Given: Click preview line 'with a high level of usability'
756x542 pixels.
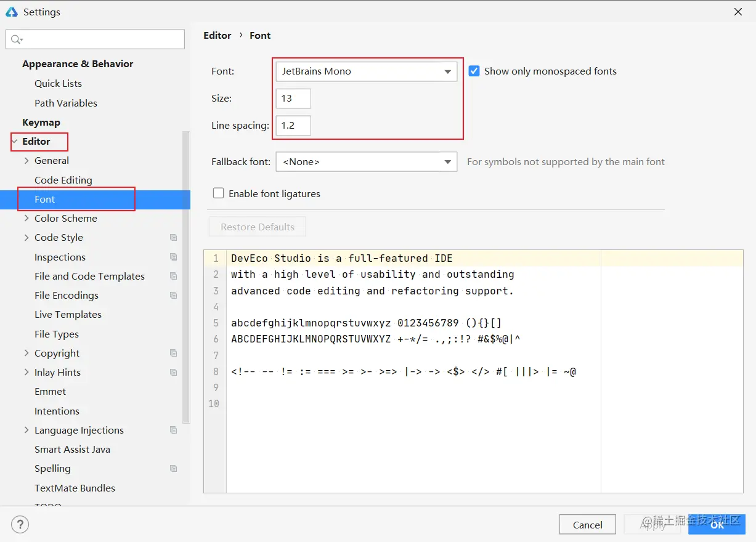Looking at the screenshot, I should click(x=372, y=275).
